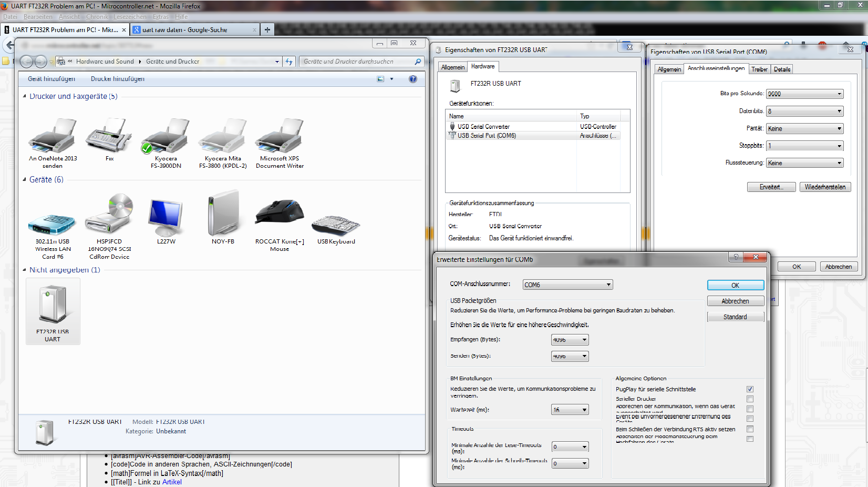Viewport: 868px width, 487px height.
Task: Open the Flusssteuerung dropdown
Action: (x=804, y=163)
